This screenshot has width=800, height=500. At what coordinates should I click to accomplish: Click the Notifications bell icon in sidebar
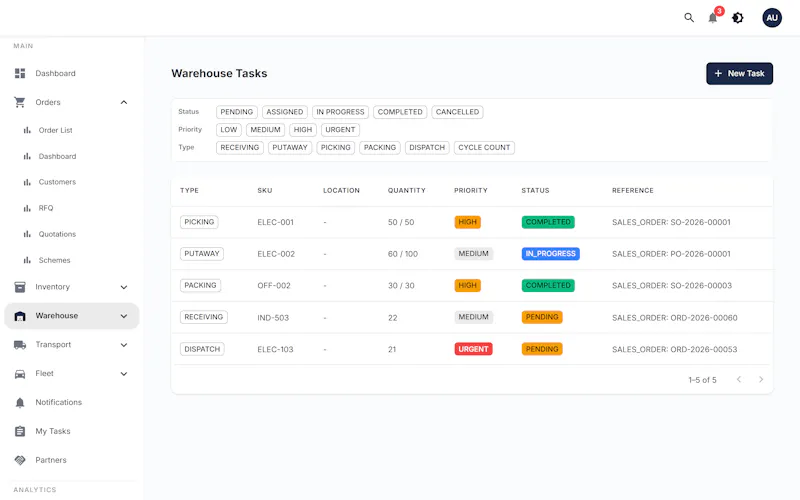tap(20, 403)
